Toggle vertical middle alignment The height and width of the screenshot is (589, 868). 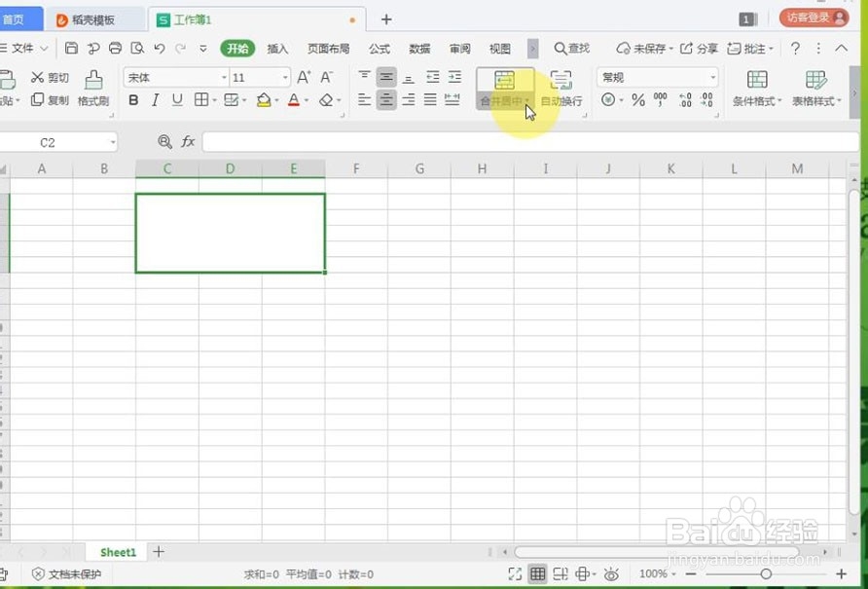[x=386, y=77]
